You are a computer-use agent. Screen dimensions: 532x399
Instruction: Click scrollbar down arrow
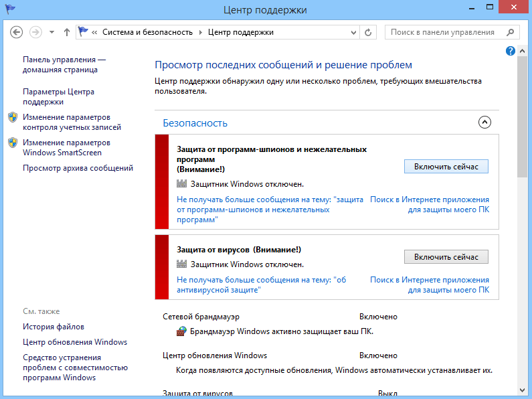(523, 390)
